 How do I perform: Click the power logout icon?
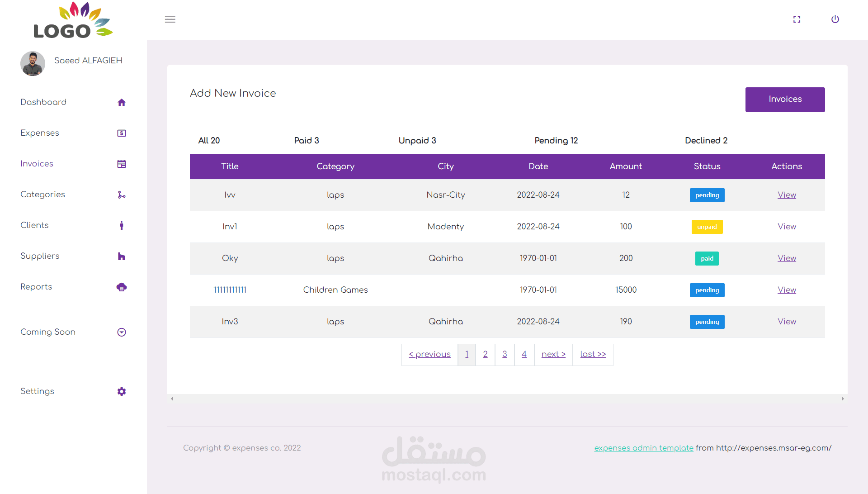(x=835, y=19)
